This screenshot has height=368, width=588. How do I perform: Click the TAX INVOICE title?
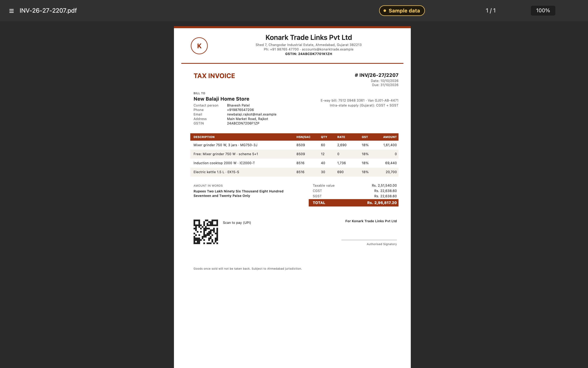[214, 76]
